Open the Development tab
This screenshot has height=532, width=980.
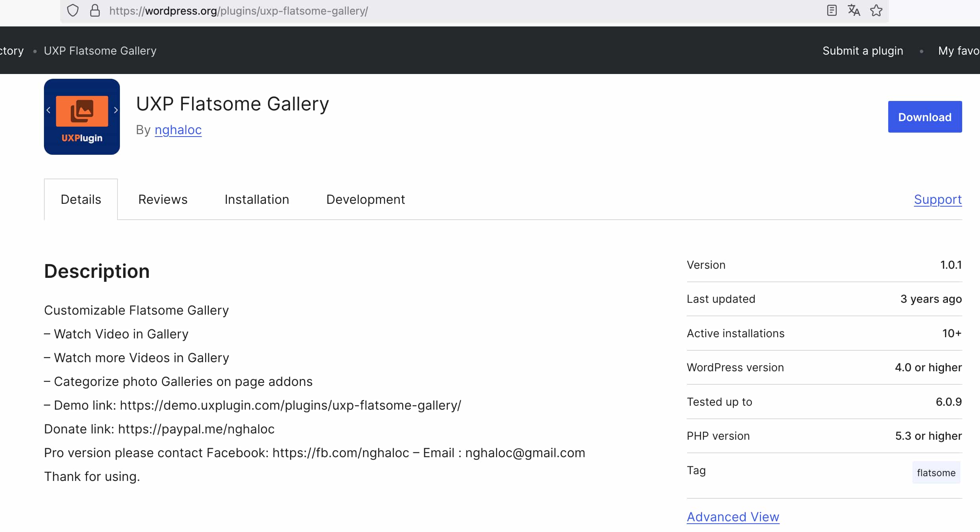click(x=365, y=199)
